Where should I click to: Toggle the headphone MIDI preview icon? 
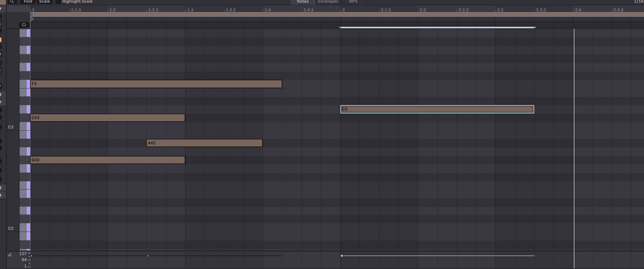click(x=24, y=25)
